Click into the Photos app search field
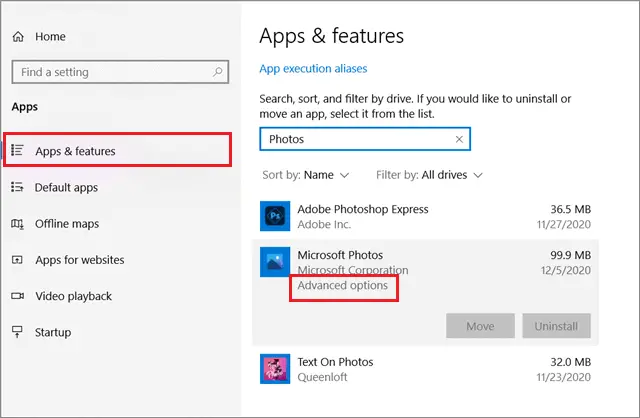Image resolution: width=640 pixels, height=418 pixels. 365,139
